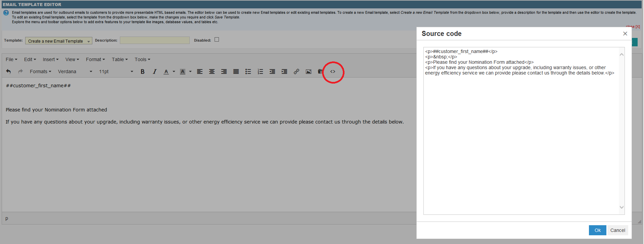Apply numbered list formatting
Screen dimensions: 644x244
260,71
